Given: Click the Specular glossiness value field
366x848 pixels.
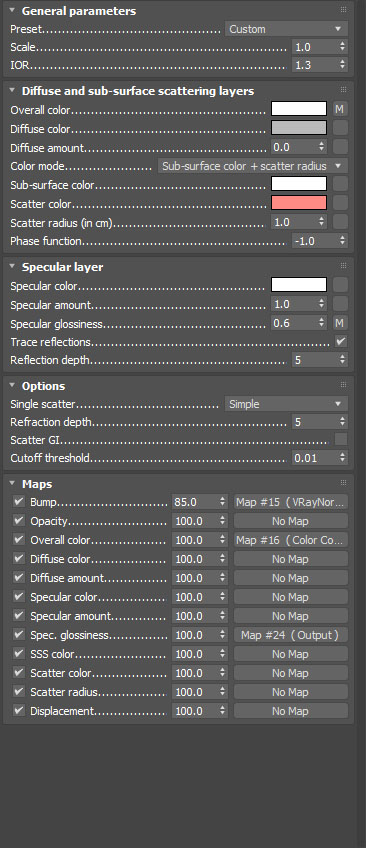Looking at the screenshot, I should click(x=294, y=323).
